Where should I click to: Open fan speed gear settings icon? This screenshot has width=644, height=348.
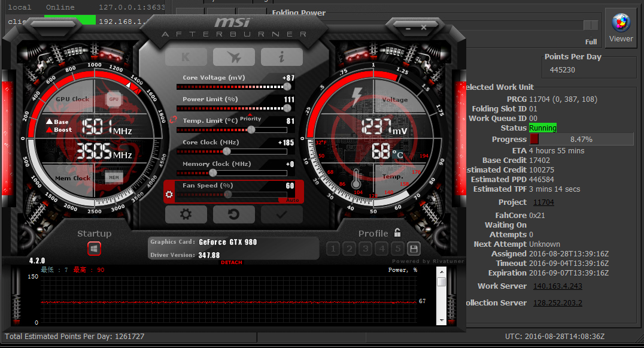pyautogui.click(x=169, y=194)
